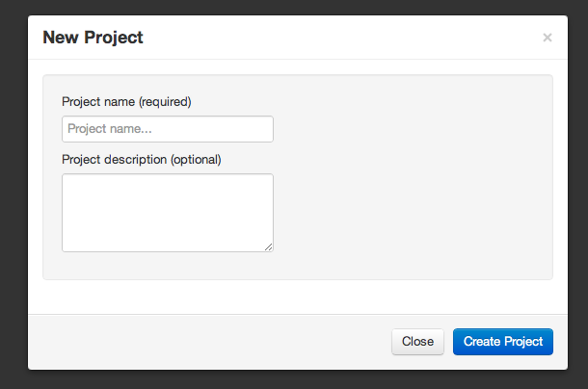Click the "Project name..." placeholder text
The width and height of the screenshot is (588, 389).
click(x=110, y=129)
